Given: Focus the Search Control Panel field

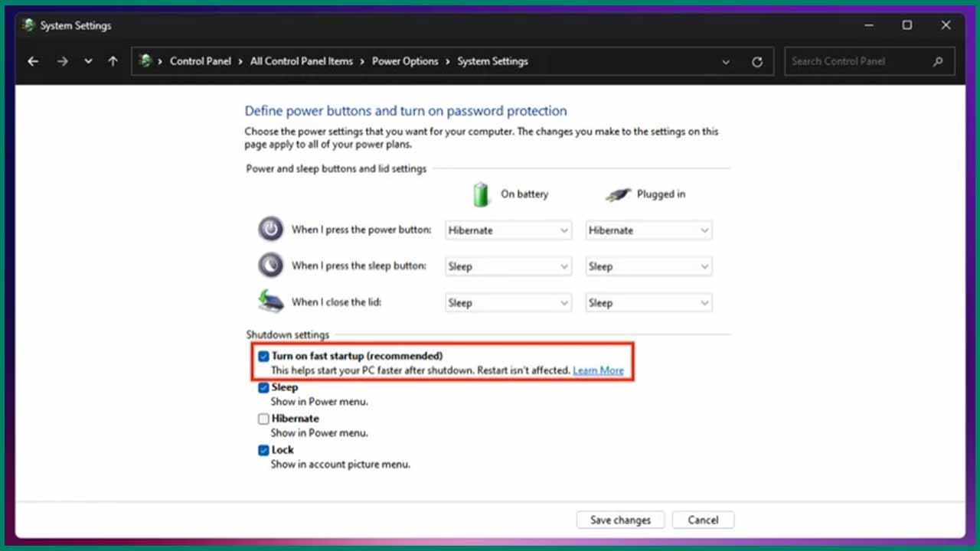Looking at the screenshot, I should pyautogui.click(x=869, y=61).
